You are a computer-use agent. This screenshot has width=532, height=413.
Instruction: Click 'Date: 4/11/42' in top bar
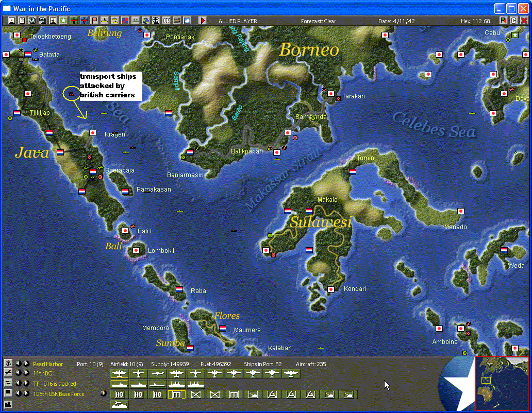point(396,21)
